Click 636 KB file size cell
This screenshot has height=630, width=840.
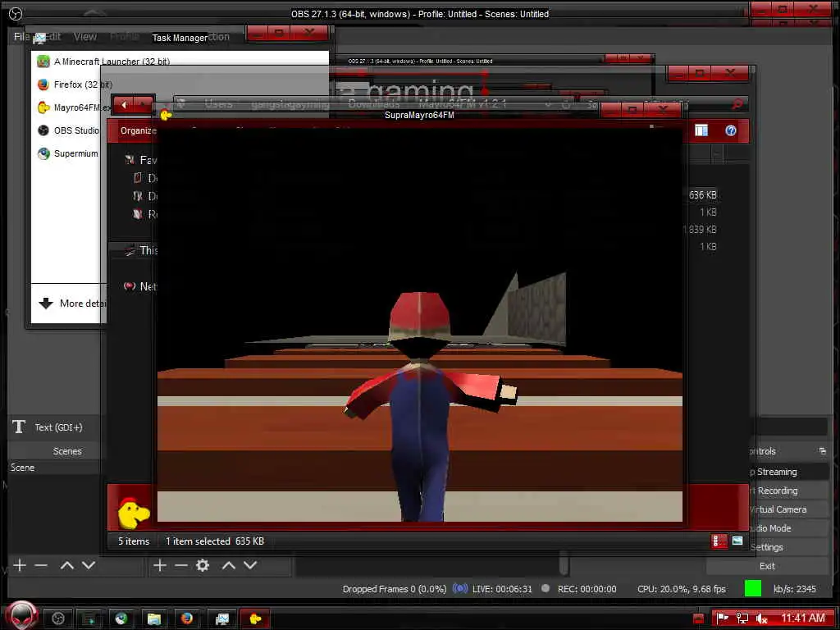[703, 195]
